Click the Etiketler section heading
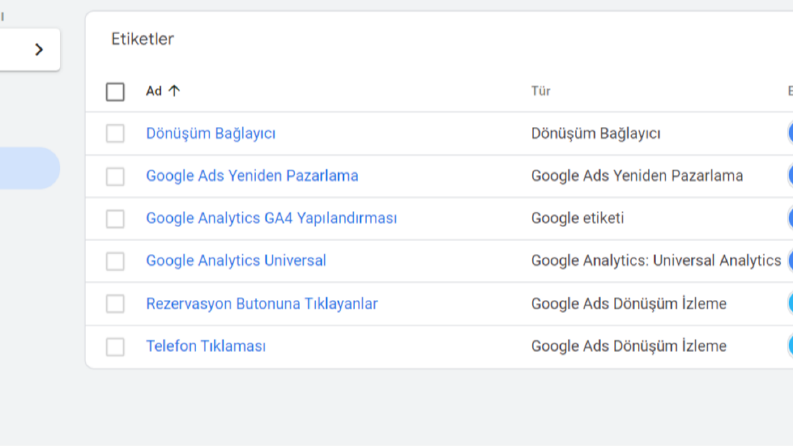Image resolution: width=793 pixels, height=446 pixels. (x=143, y=39)
